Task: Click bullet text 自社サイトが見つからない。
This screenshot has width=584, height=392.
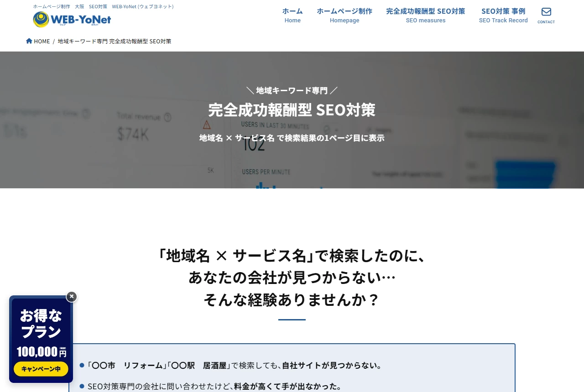Action: pyautogui.click(x=332, y=366)
